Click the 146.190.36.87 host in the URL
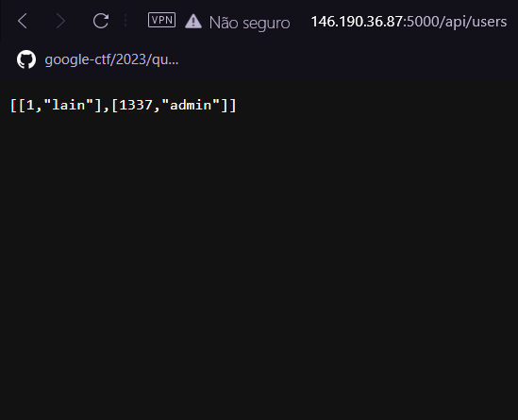This screenshot has height=420, width=518. pyautogui.click(x=357, y=22)
